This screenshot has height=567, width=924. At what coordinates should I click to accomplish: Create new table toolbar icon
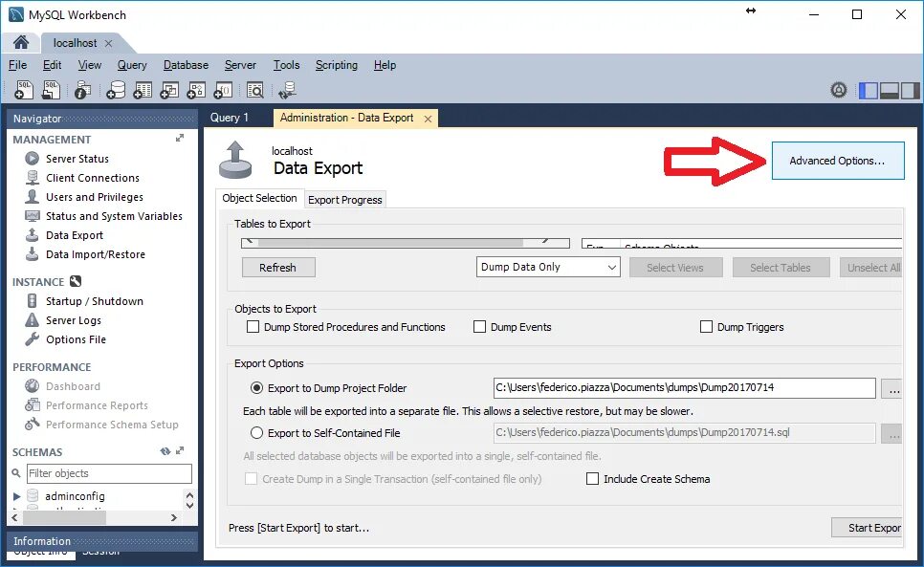click(x=143, y=90)
